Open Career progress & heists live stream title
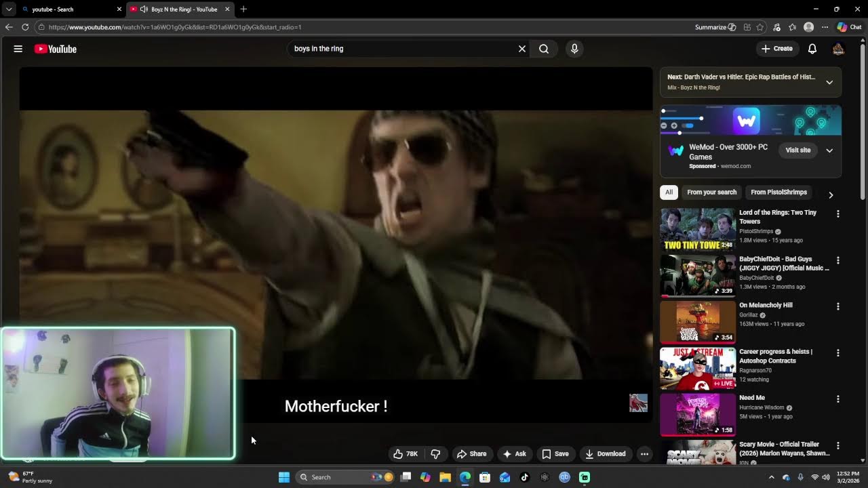The image size is (868, 488). [776, 357]
